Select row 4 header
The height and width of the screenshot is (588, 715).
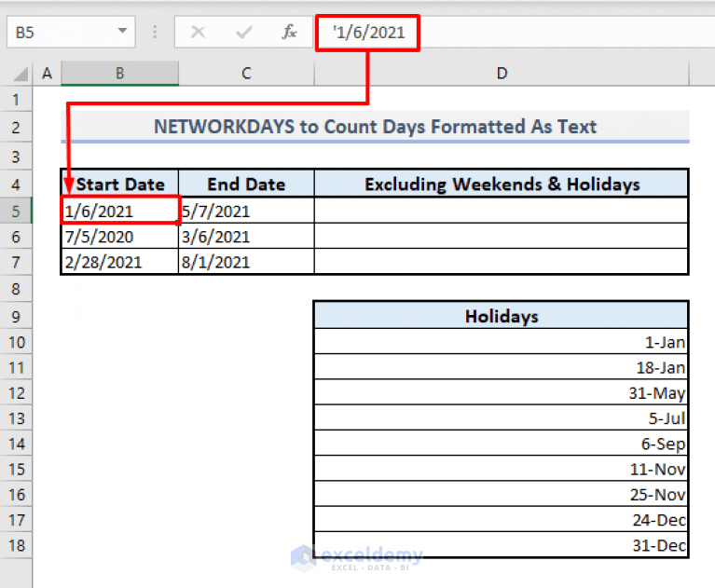point(16,185)
